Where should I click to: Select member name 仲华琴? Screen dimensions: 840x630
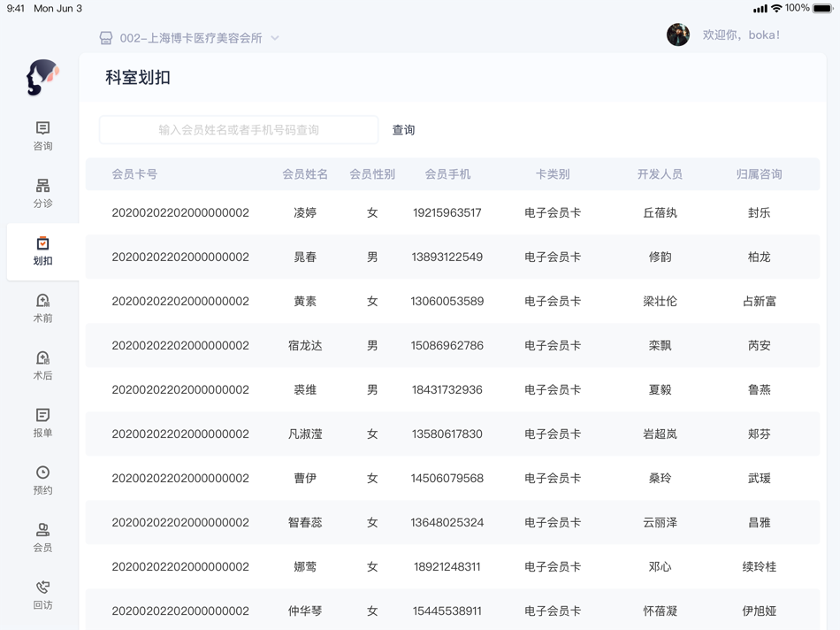click(x=305, y=611)
